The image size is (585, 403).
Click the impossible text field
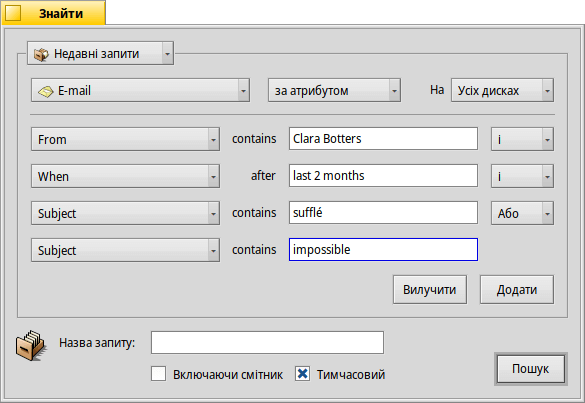click(383, 249)
